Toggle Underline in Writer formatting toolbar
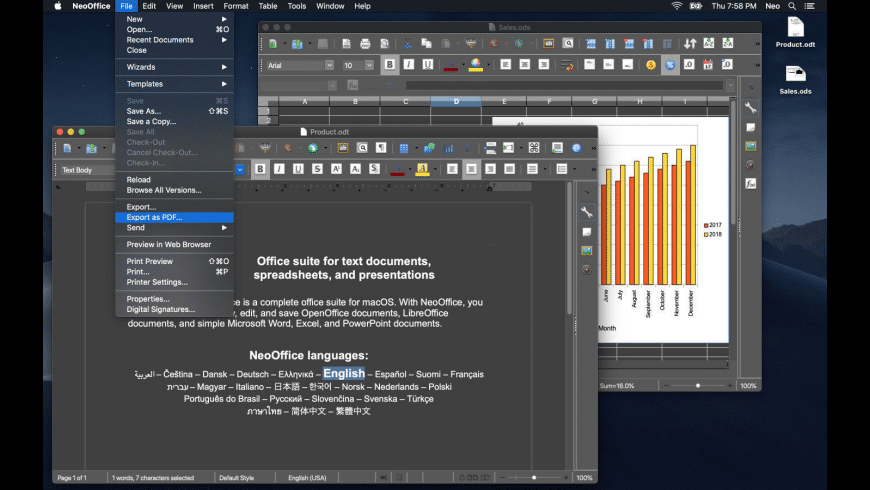The width and height of the screenshot is (870, 490). point(298,169)
